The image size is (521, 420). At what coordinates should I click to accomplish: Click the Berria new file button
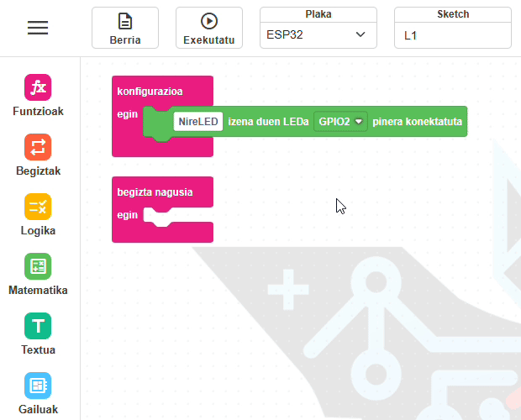[x=125, y=28]
